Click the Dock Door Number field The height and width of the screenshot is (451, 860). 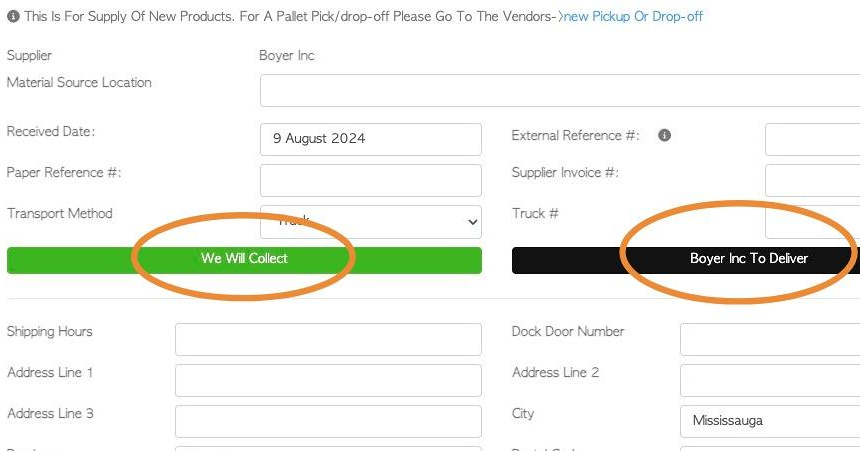point(770,339)
